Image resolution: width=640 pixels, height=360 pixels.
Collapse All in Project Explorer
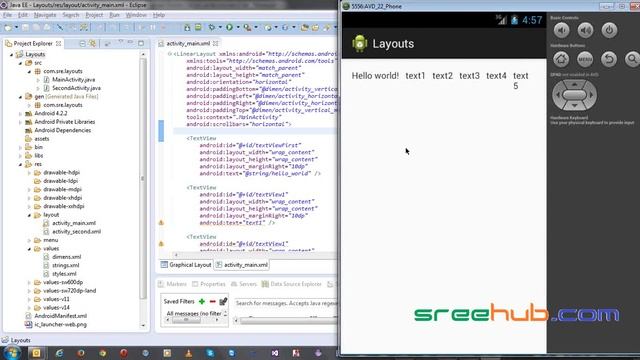(82, 43)
